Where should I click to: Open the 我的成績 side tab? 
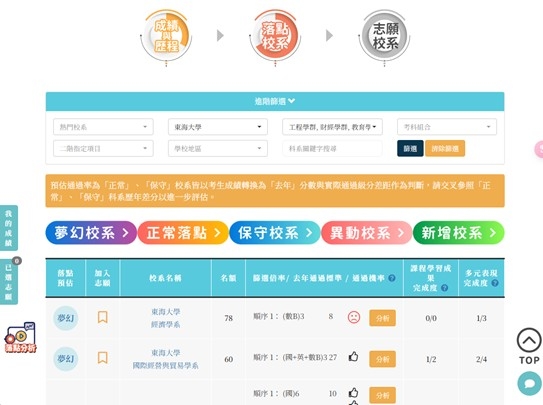(8, 228)
